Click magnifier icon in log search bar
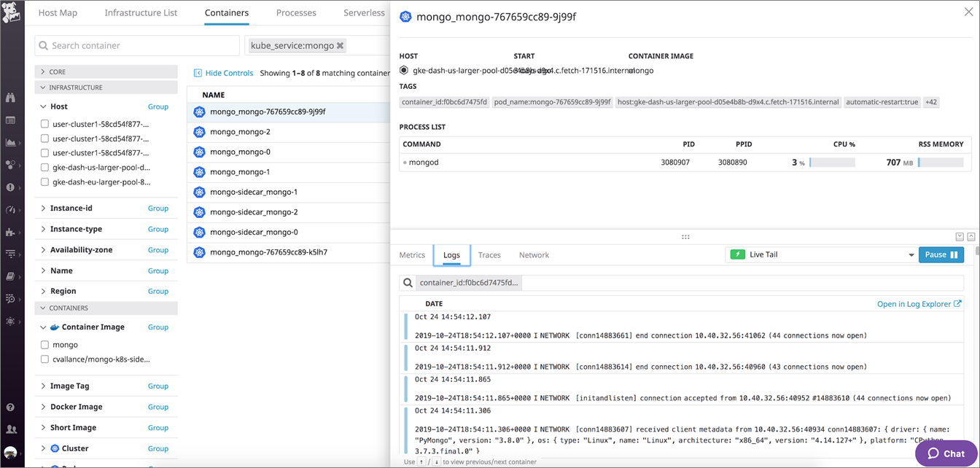The height and width of the screenshot is (468, 980). (x=408, y=283)
